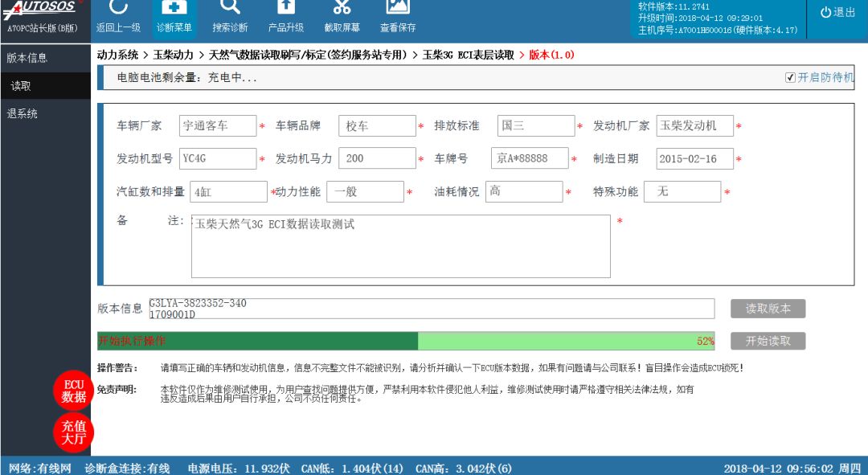Click the A70PC站长版(B版) label
This screenshot has width=868, height=475.
point(43,27)
